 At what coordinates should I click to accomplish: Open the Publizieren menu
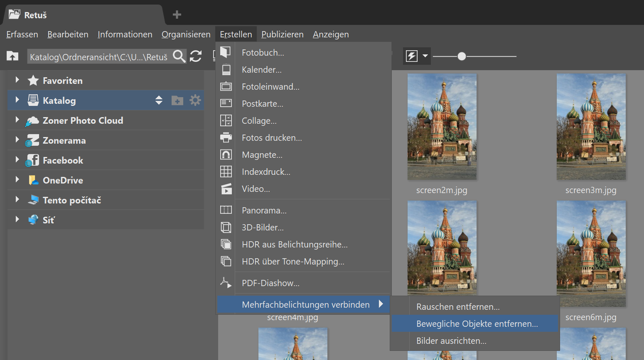(283, 34)
